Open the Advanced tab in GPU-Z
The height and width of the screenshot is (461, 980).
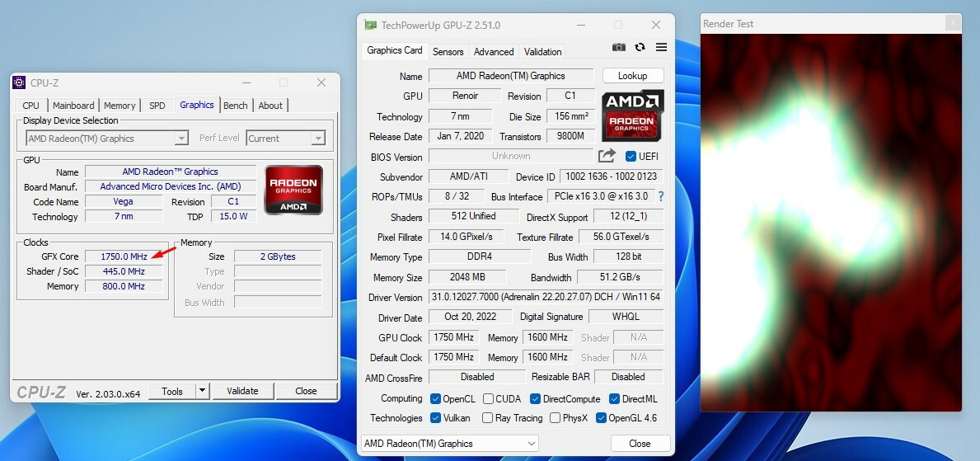(x=494, y=52)
